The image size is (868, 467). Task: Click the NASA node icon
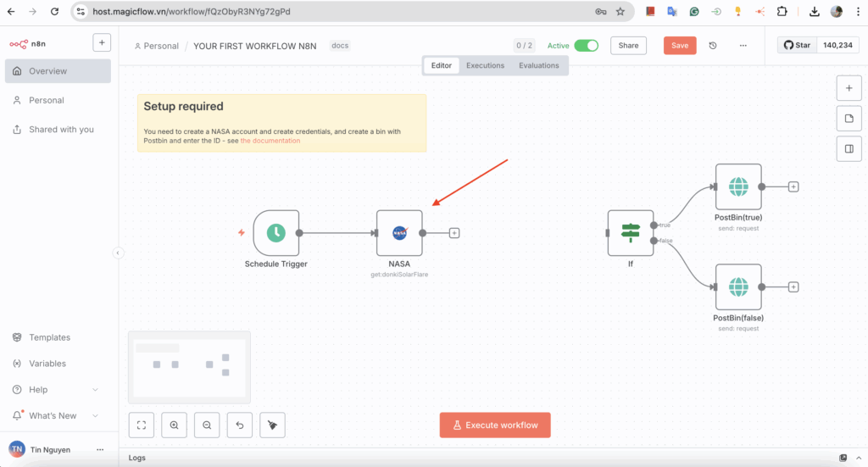pos(399,233)
